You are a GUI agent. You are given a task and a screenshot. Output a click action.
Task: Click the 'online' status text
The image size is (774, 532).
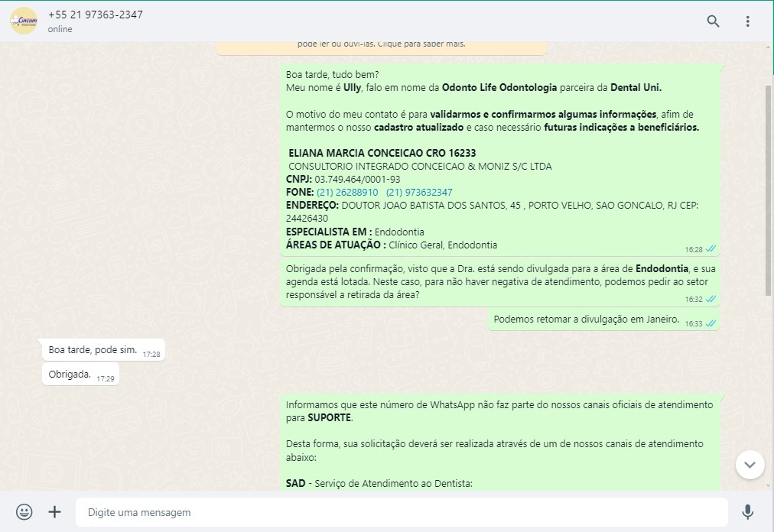coord(60,29)
